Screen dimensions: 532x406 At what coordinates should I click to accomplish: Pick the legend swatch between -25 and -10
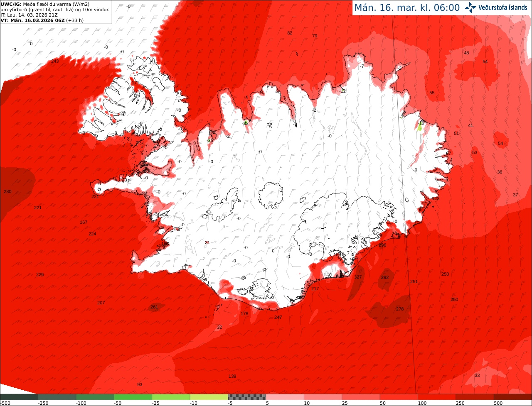[x=171, y=397]
